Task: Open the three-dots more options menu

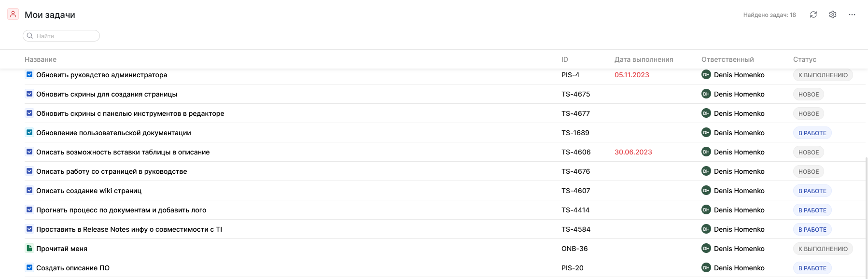Action: click(852, 14)
